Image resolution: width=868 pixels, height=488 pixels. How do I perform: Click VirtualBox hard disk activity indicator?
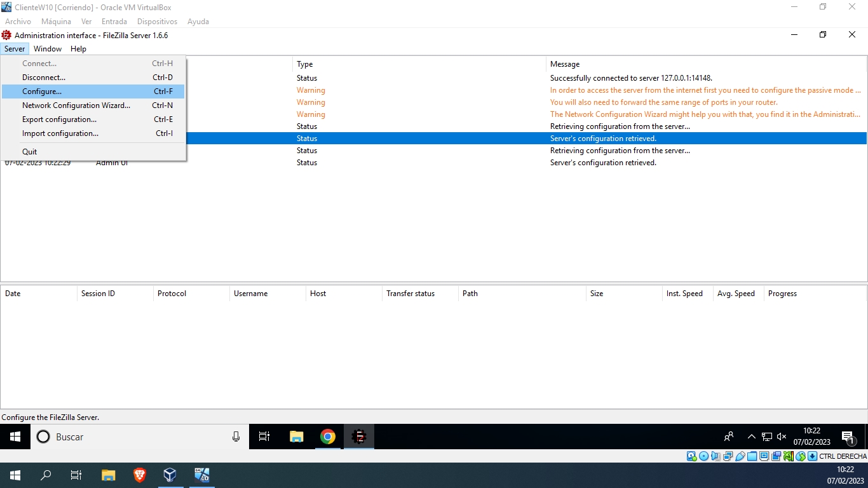tap(691, 456)
